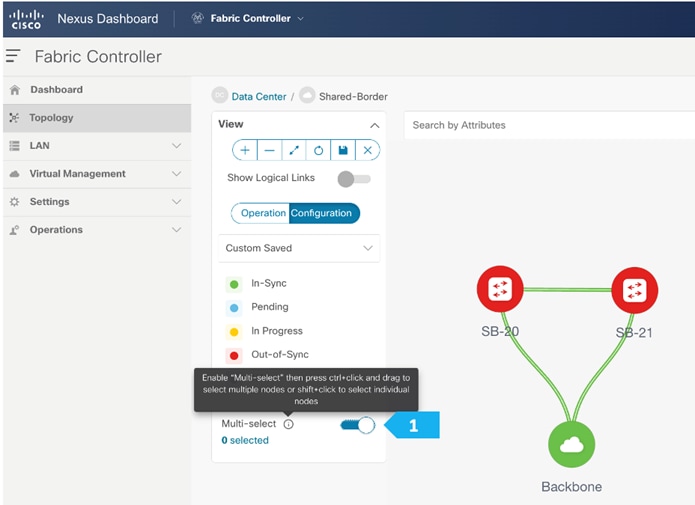Click the Fabric Controller service icon
The width and height of the screenshot is (695, 505).
coord(197,18)
